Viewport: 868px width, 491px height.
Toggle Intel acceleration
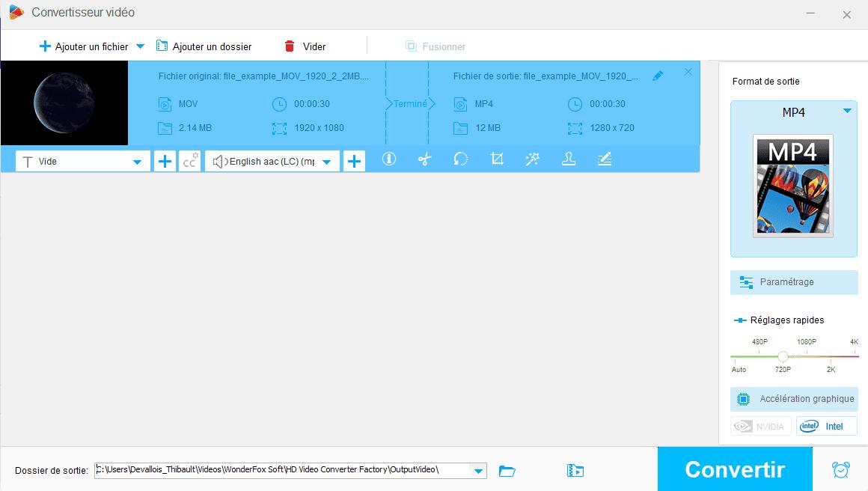(827, 426)
